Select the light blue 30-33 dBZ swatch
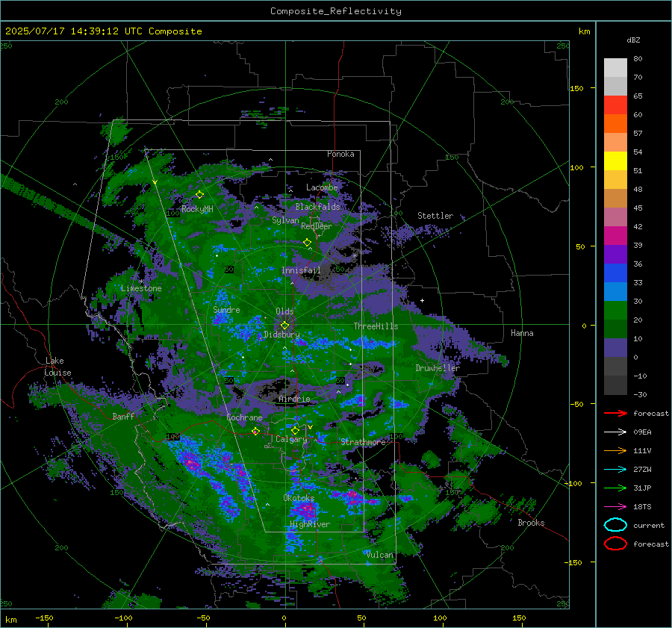672x628 pixels. (x=615, y=292)
